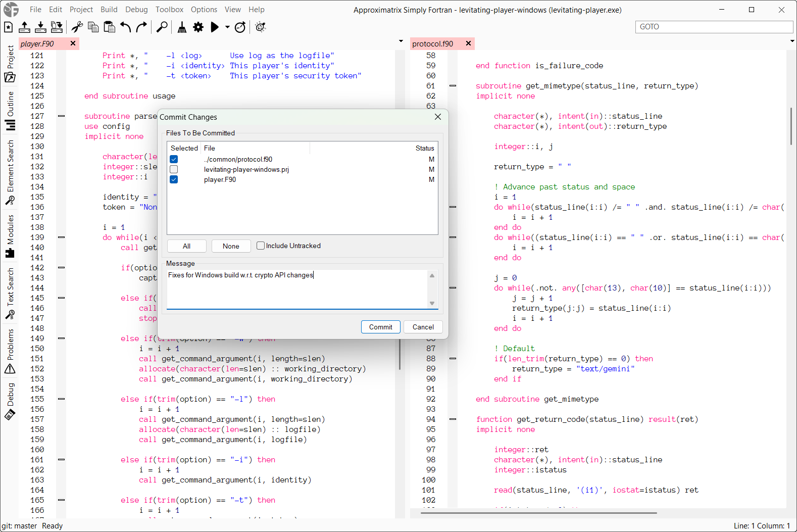797x532 pixels.
Task: Click in the GOTO input field
Action: tap(714, 27)
